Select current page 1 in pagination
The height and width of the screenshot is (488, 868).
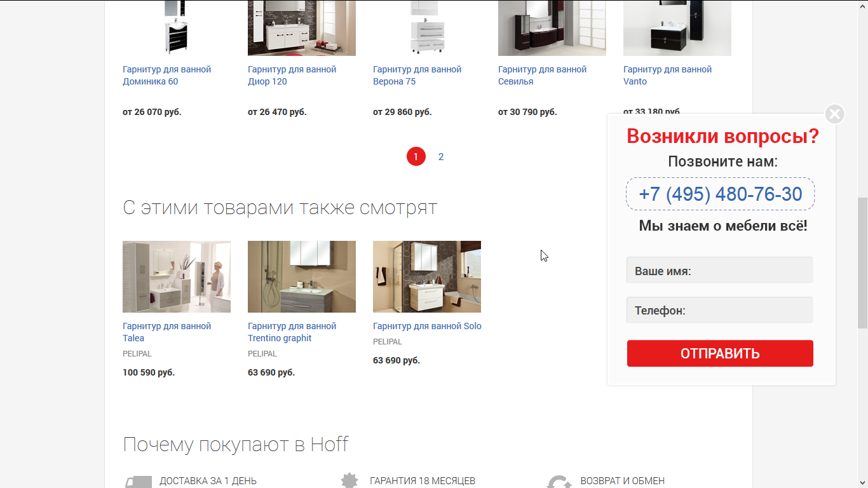(416, 156)
